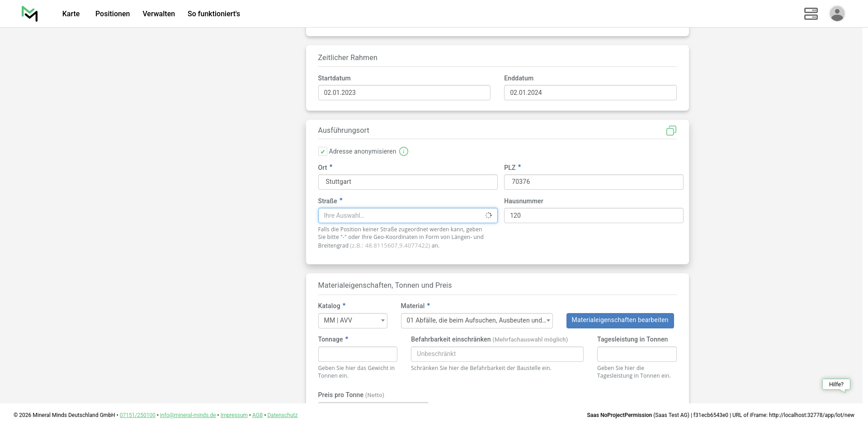
Task: Click the copy icon in Ausführungsort
Action: pos(671,131)
